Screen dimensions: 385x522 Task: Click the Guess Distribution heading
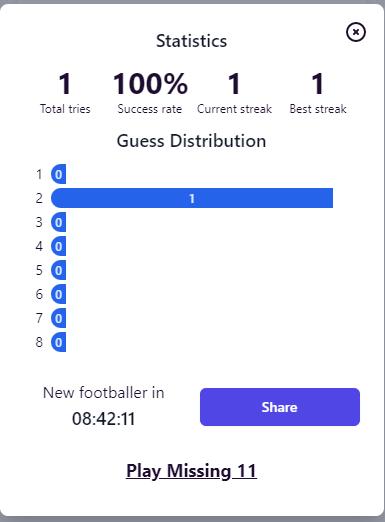[x=191, y=141]
